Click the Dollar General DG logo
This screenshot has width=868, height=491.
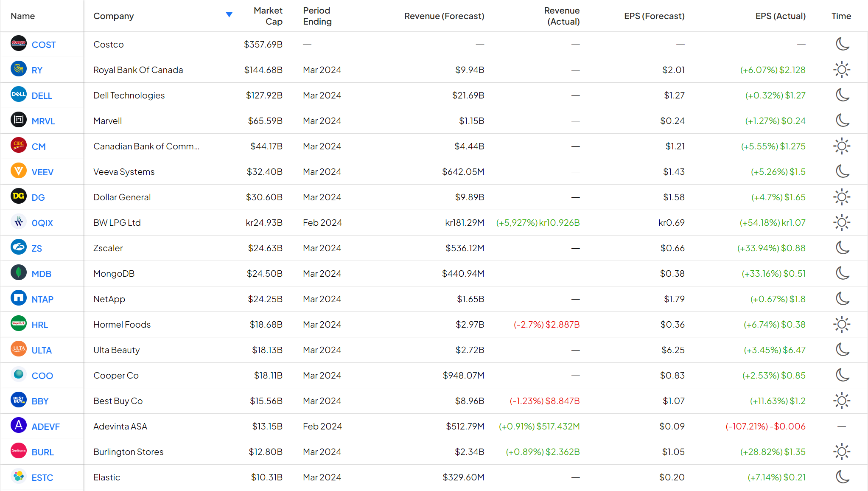pyautogui.click(x=19, y=196)
